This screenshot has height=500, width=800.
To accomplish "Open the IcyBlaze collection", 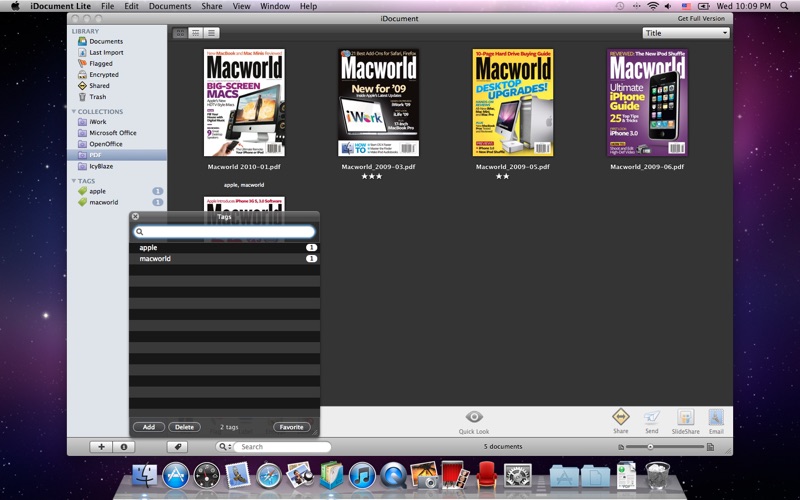I will point(101,166).
